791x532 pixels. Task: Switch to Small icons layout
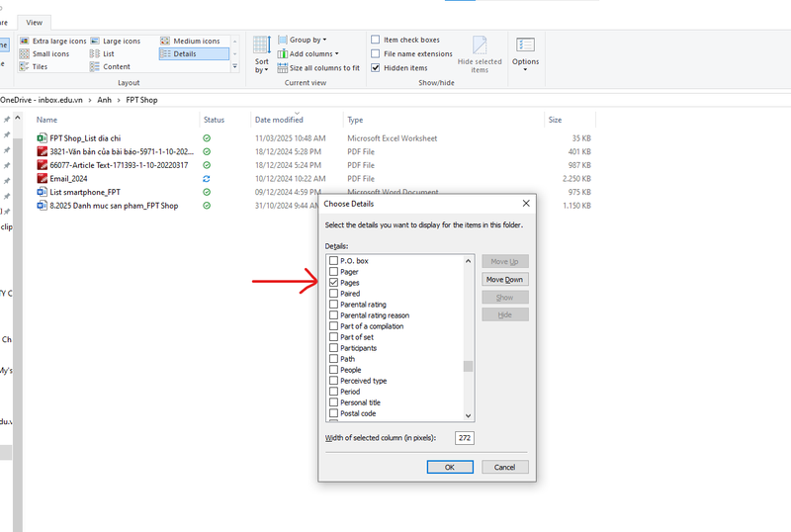pyautogui.click(x=44, y=54)
